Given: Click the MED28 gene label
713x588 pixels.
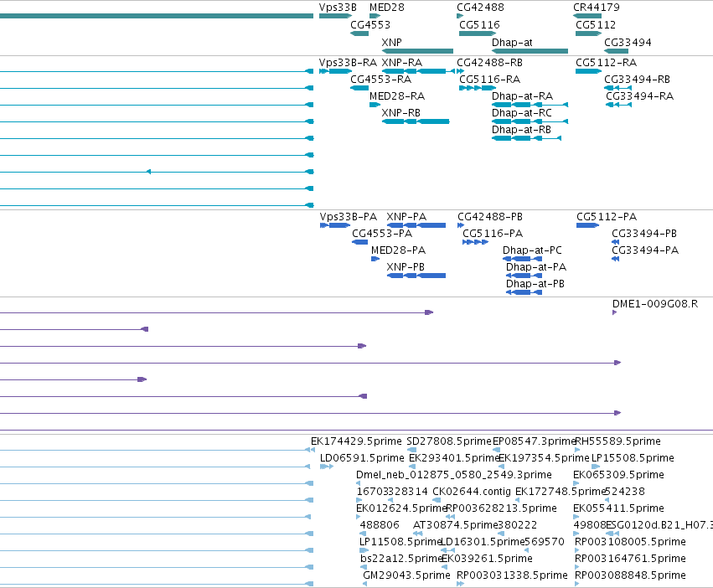Looking at the screenshot, I should [x=386, y=8].
